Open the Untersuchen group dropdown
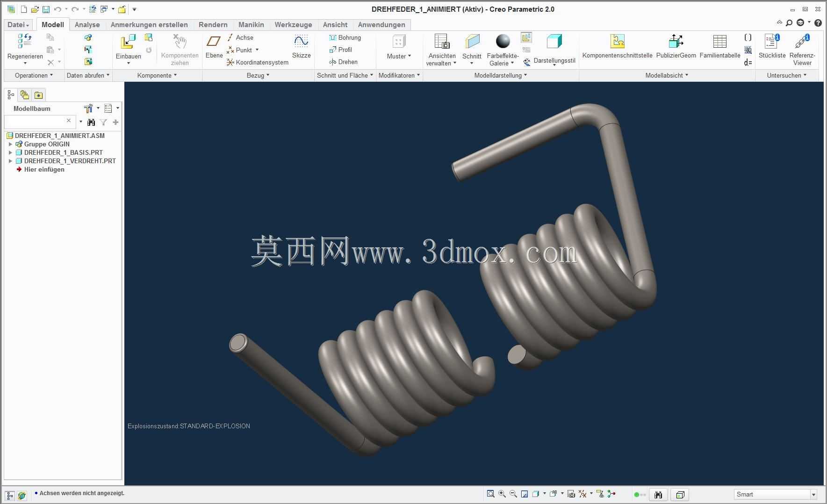 tap(787, 75)
